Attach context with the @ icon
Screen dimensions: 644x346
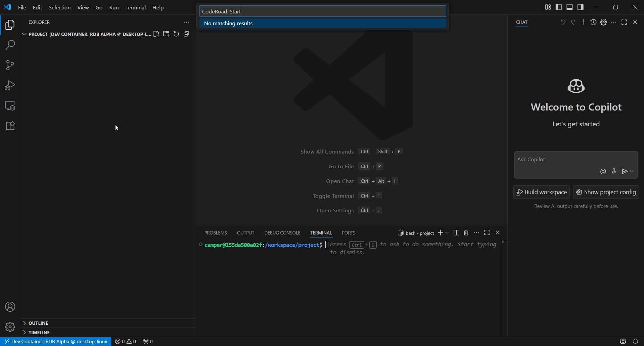tap(603, 171)
